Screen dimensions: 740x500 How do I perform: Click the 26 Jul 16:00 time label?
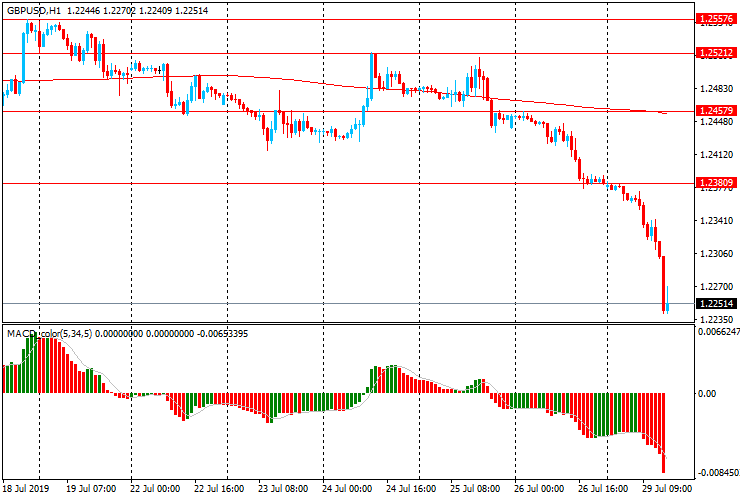pyautogui.click(x=603, y=488)
